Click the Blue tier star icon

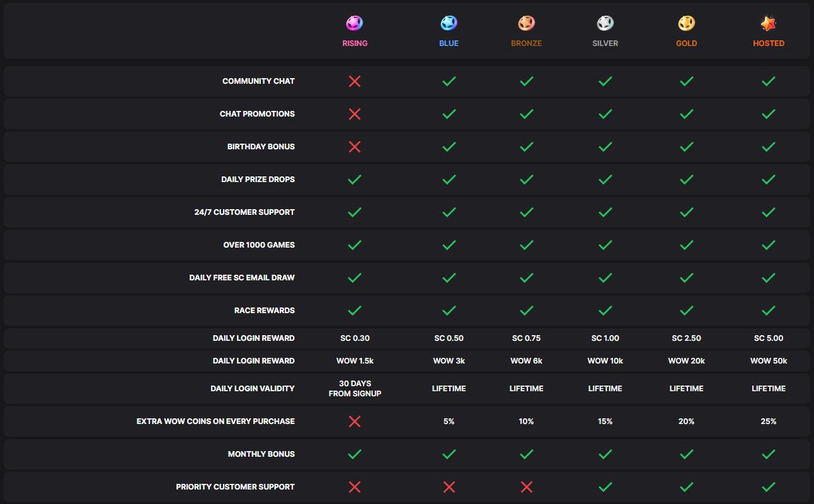tap(449, 23)
